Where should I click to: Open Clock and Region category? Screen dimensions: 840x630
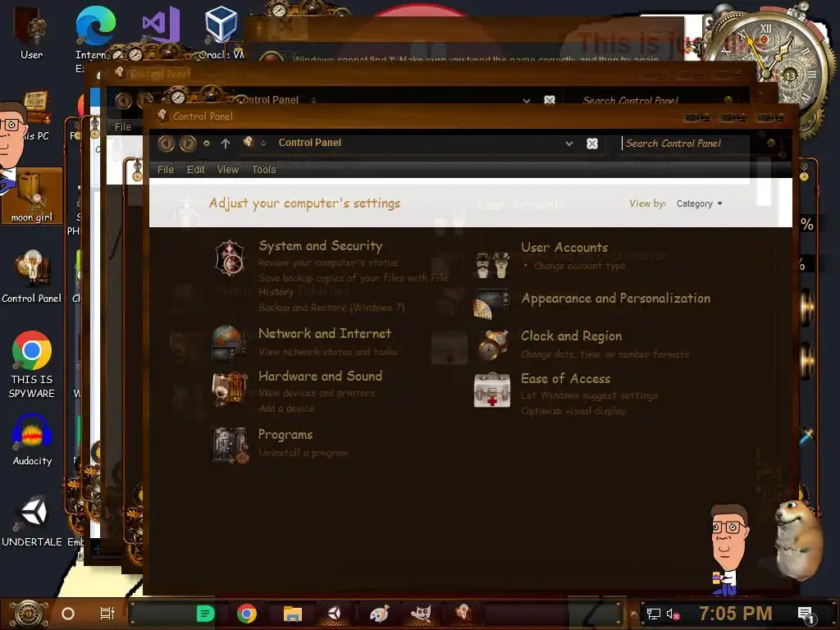pyautogui.click(x=571, y=336)
